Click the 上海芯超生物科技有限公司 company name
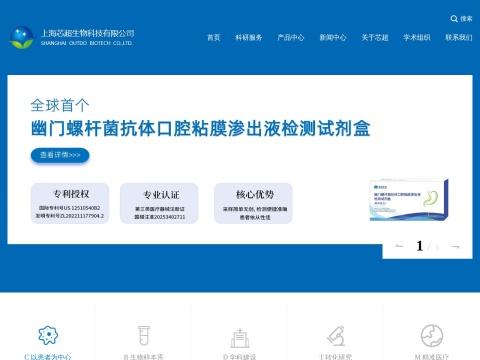 (88, 33)
